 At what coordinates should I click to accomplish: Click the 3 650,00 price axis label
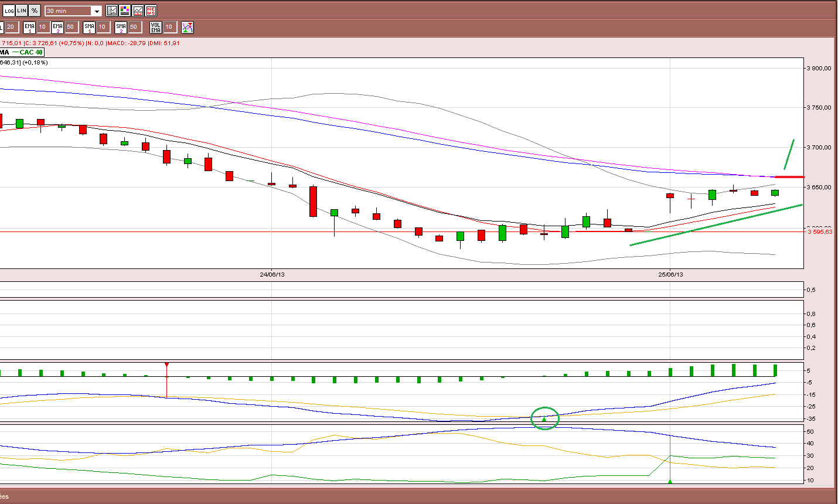click(x=819, y=188)
